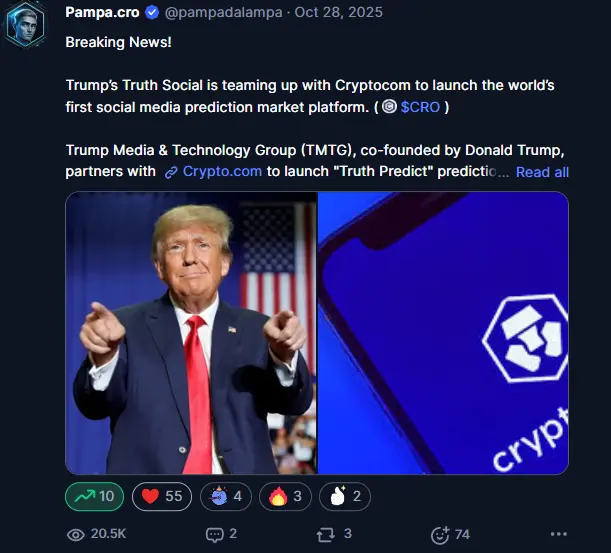
Task: Toggle the thumbs-up reaction showing 2
Action: [x=345, y=496]
